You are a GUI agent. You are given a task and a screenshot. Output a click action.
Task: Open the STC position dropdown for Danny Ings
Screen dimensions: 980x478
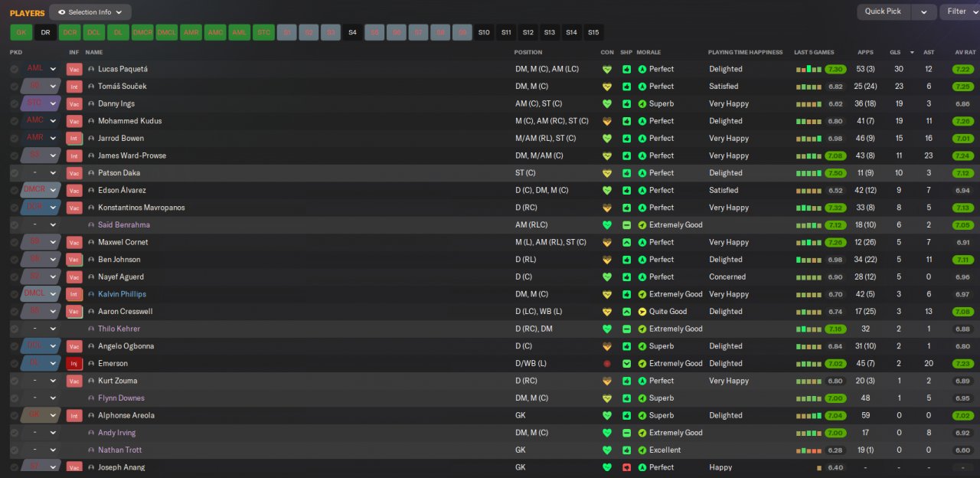tap(41, 103)
